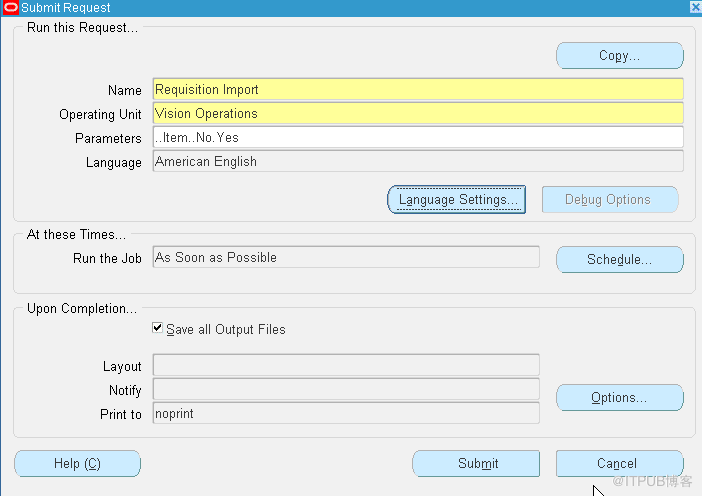Screen dimensions: 702x496
Task: Select the Language field showing American English
Action: click(x=417, y=162)
